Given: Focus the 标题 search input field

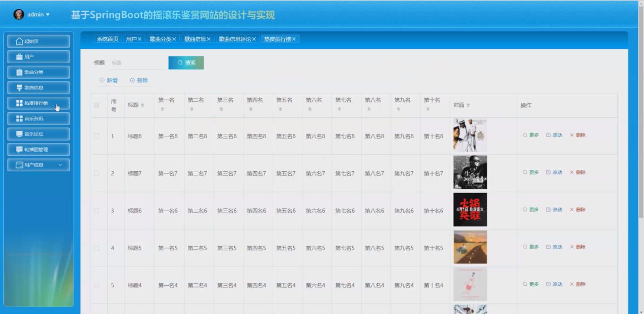Looking at the screenshot, I should [138, 63].
